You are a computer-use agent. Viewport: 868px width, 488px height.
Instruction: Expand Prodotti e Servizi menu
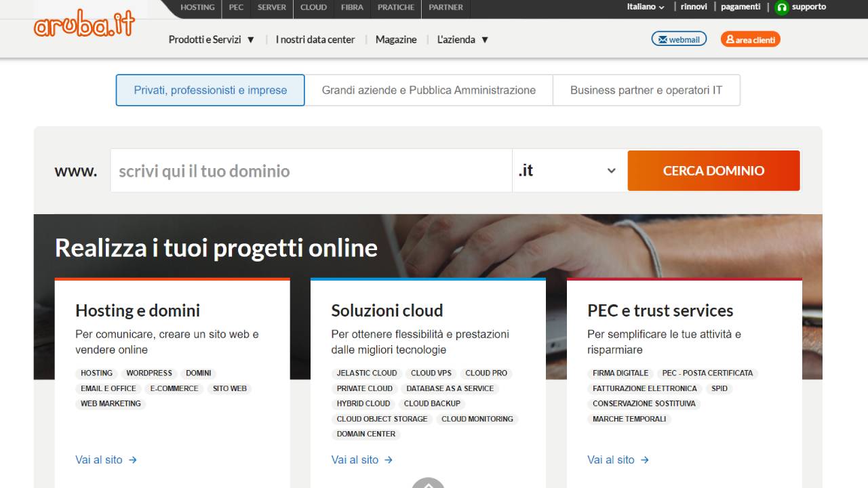pos(212,39)
